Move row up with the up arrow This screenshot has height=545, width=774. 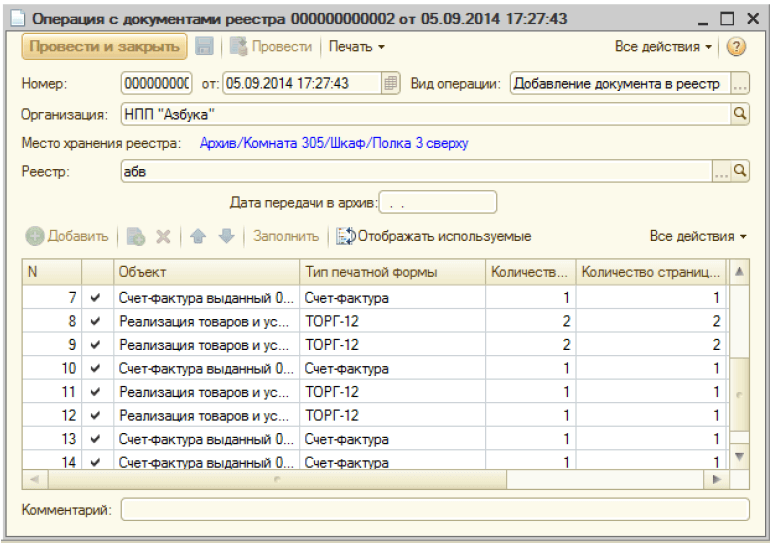pos(199,237)
